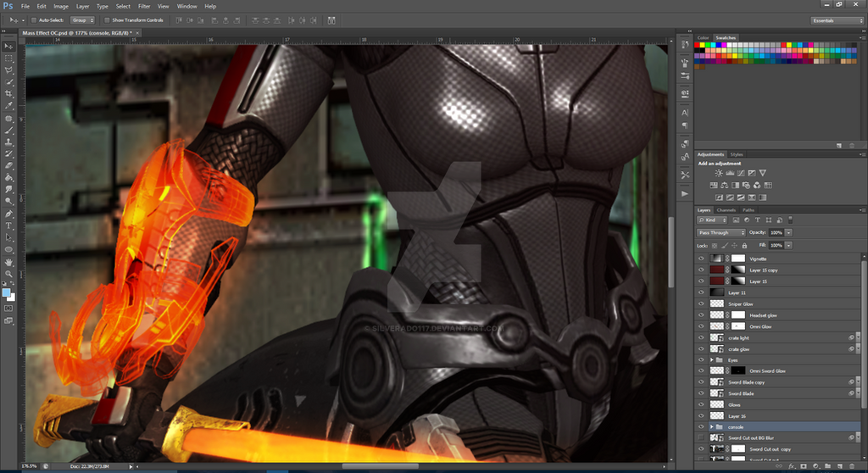Add a Levels adjustment
This screenshot has width=868, height=473.
(x=730, y=174)
